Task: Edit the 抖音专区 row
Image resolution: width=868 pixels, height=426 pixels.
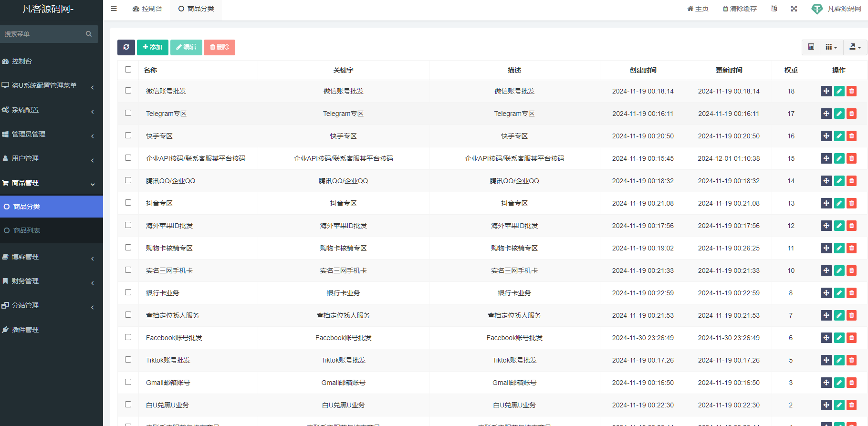Action: tap(839, 203)
